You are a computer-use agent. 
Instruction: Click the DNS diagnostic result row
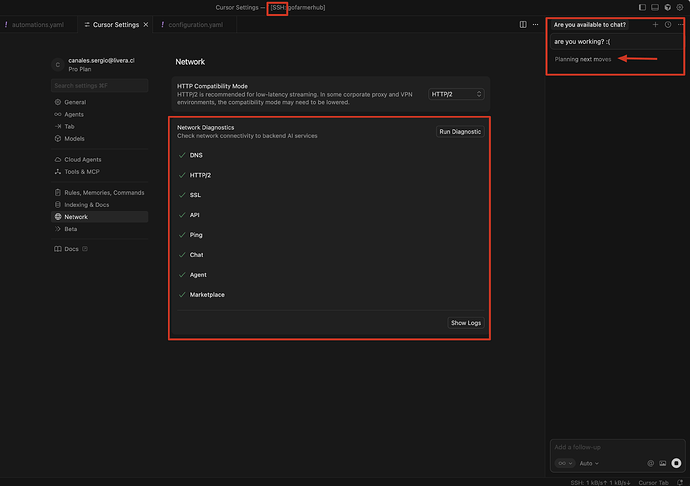coord(330,155)
